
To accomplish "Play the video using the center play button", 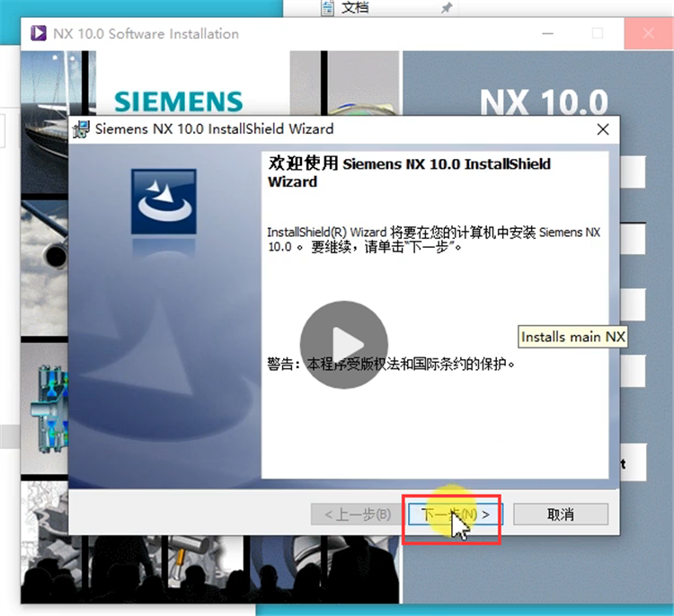I will [x=344, y=345].
